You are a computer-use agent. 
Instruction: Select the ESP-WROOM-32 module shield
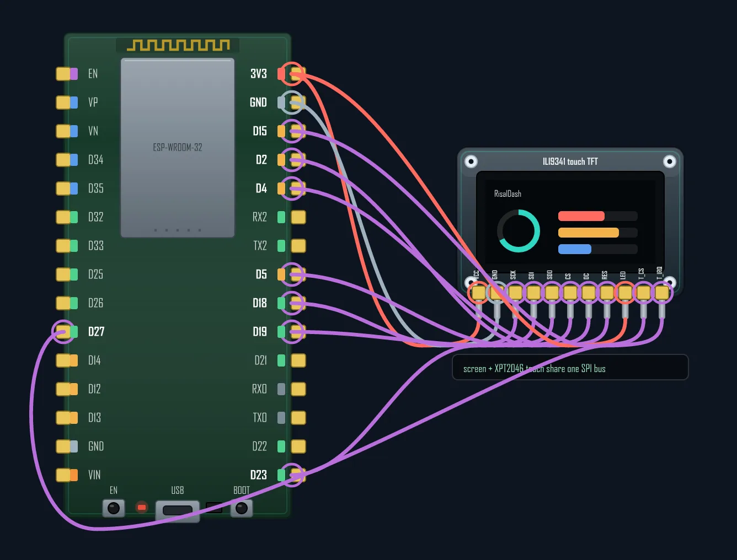pos(178,148)
